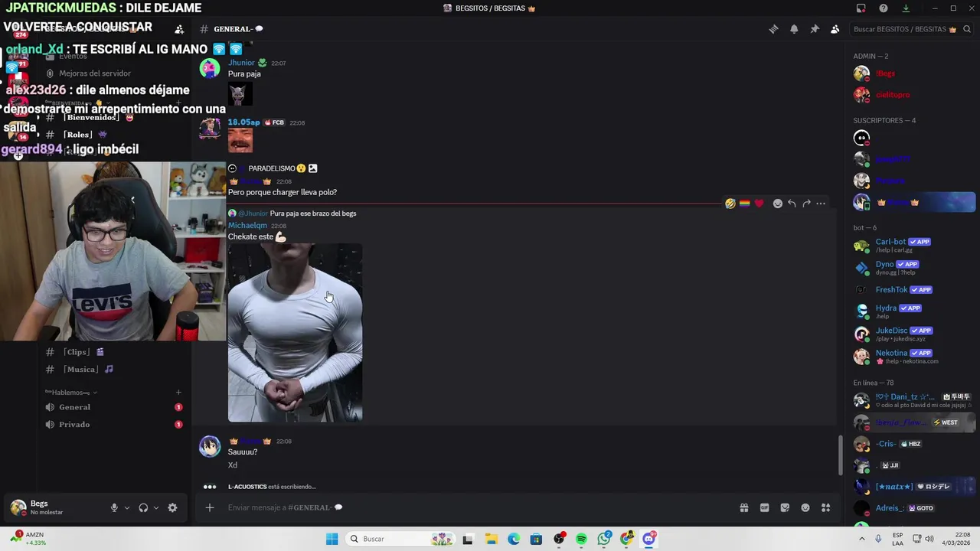Open the Adreis_: member profile
980x551 pixels.
tap(913, 508)
